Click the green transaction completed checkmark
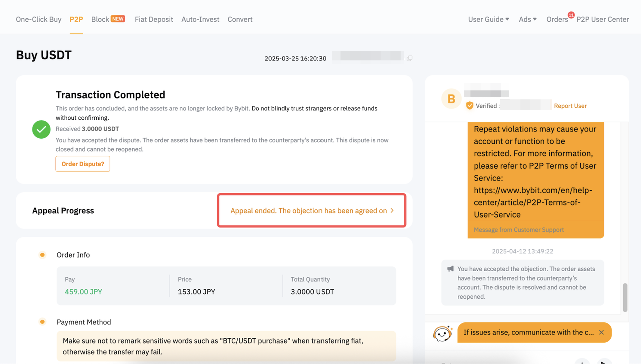The width and height of the screenshot is (641, 364). click(41, 129)
